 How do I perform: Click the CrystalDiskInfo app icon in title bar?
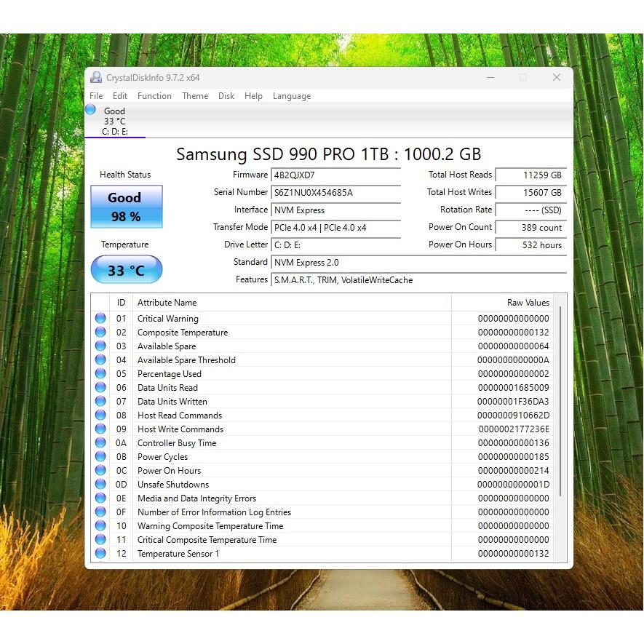(x=96, y=78)
